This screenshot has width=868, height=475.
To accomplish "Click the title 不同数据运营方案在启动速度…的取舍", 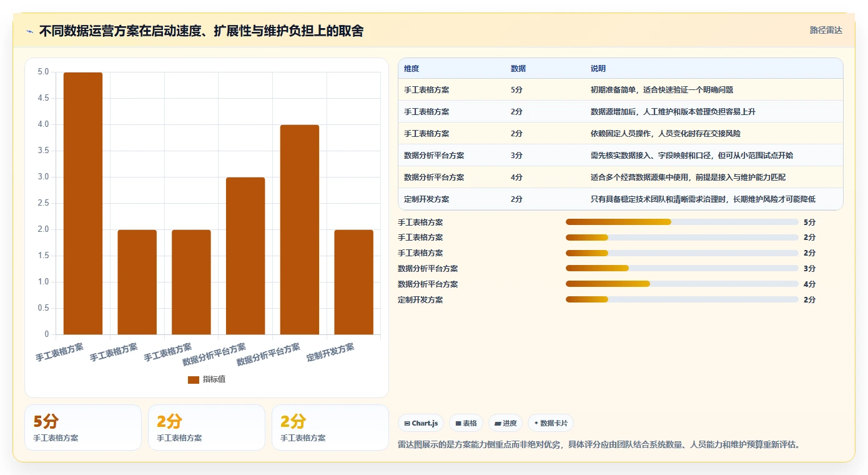I will click(201, 31).
